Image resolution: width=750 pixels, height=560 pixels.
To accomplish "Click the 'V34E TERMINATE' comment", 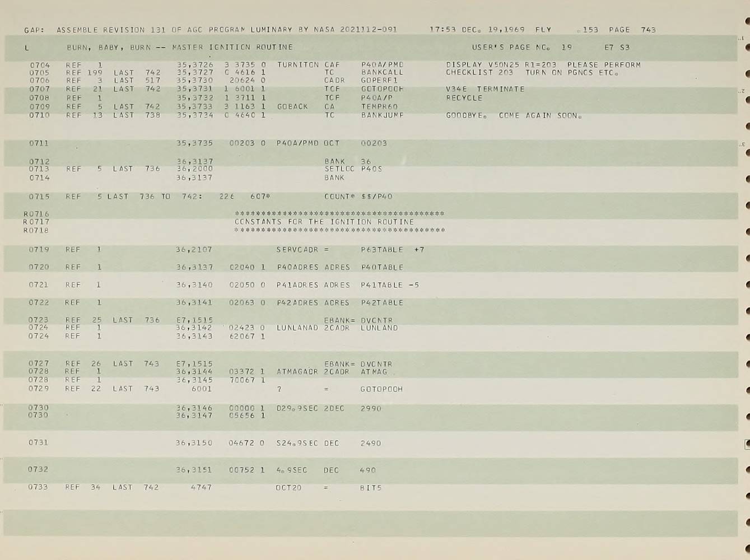I will [x=485, y=89].
